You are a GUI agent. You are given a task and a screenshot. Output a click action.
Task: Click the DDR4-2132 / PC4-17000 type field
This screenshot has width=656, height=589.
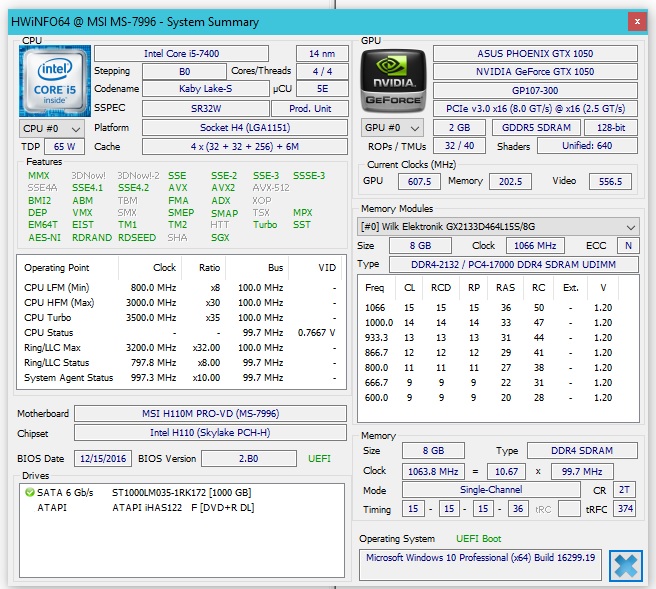[x=513, y=264]
